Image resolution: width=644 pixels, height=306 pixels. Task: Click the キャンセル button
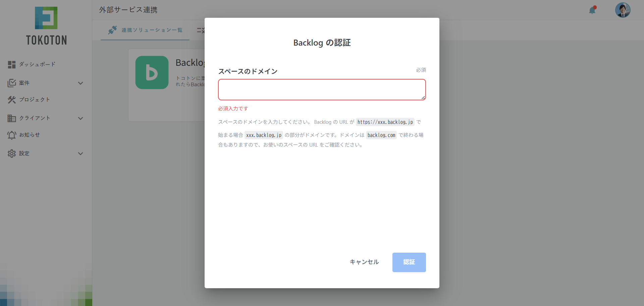tap(364, 262)
